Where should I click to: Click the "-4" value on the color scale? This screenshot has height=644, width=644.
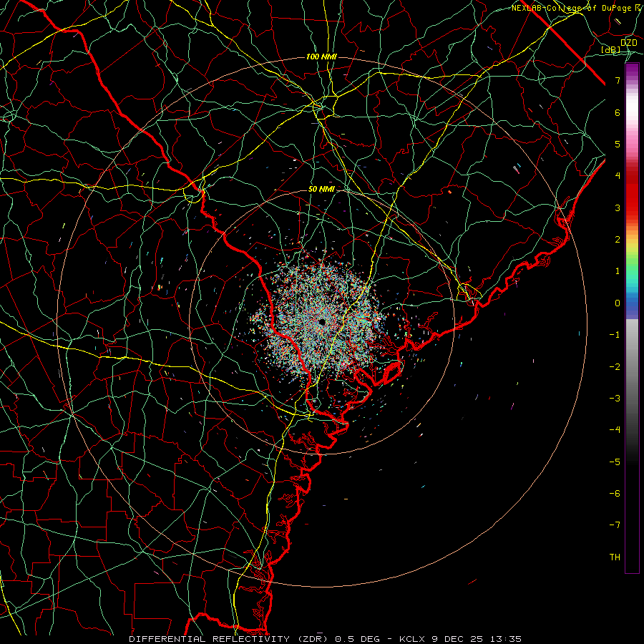[615, 429]
